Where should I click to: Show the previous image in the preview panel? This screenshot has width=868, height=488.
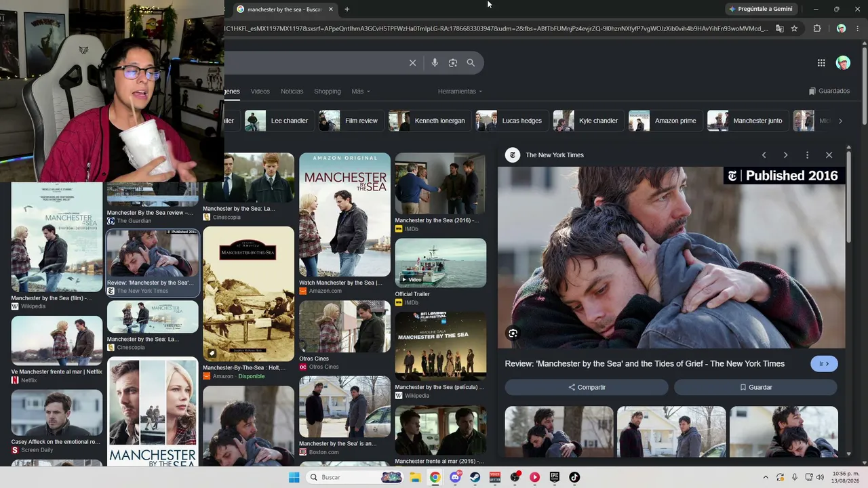pos(764,155)
